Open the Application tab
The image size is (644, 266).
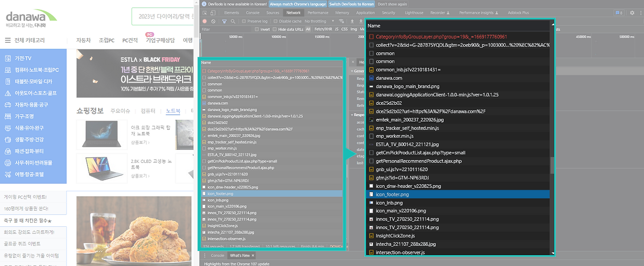click(366, 13)
